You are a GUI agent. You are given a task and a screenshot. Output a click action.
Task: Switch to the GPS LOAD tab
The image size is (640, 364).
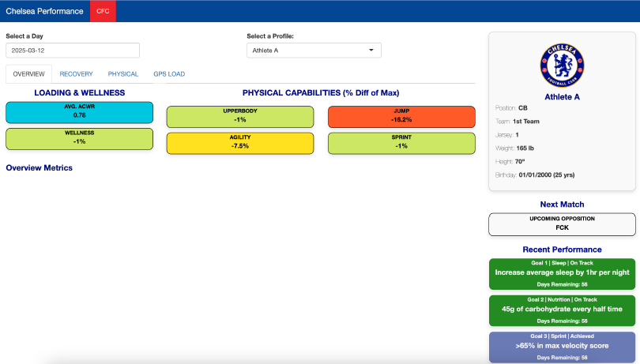click(x=169, y=74)
